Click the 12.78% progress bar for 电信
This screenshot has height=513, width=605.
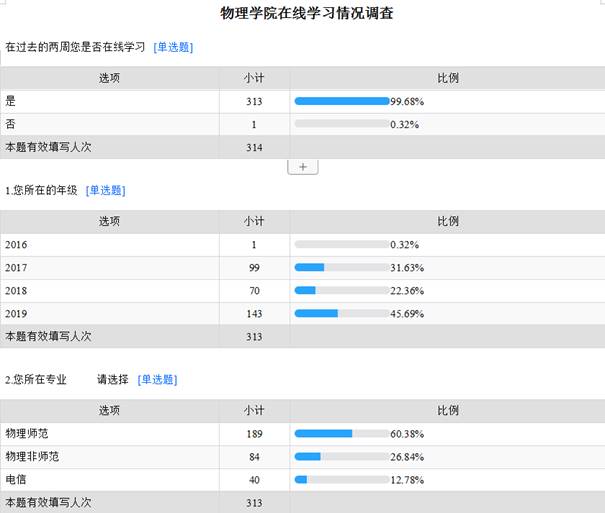coord(341,479)
